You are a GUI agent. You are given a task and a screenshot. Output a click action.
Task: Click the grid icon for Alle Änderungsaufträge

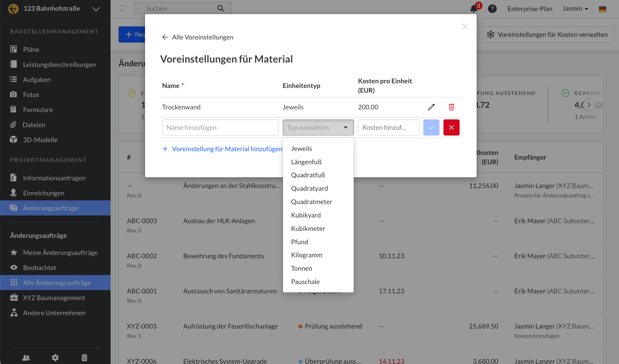pos(14,282)
